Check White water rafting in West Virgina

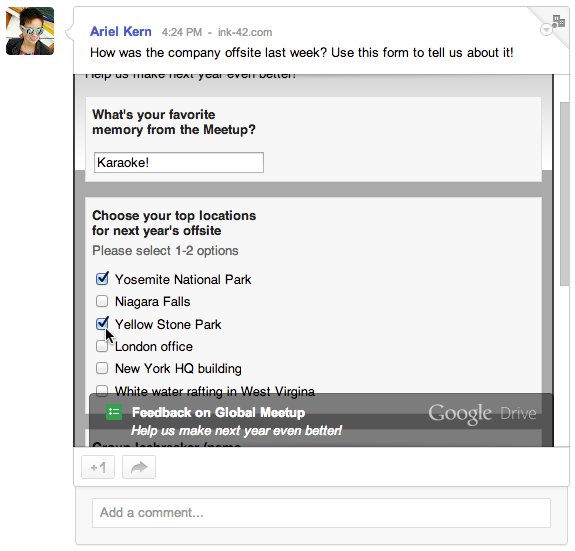(102, 390)
